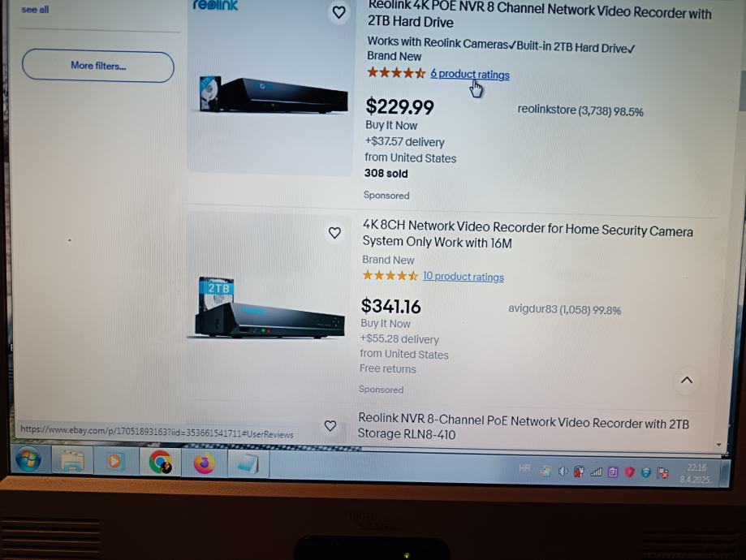
Task: Toggle watchlist heart for $341.16 recorder
Action: [335, 233]
